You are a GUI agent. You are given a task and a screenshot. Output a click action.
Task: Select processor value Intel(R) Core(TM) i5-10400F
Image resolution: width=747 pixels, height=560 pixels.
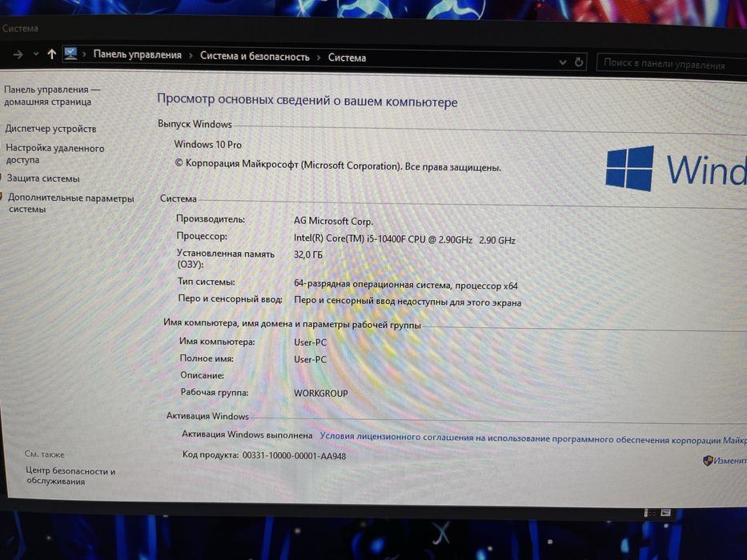tap(404, 239)
